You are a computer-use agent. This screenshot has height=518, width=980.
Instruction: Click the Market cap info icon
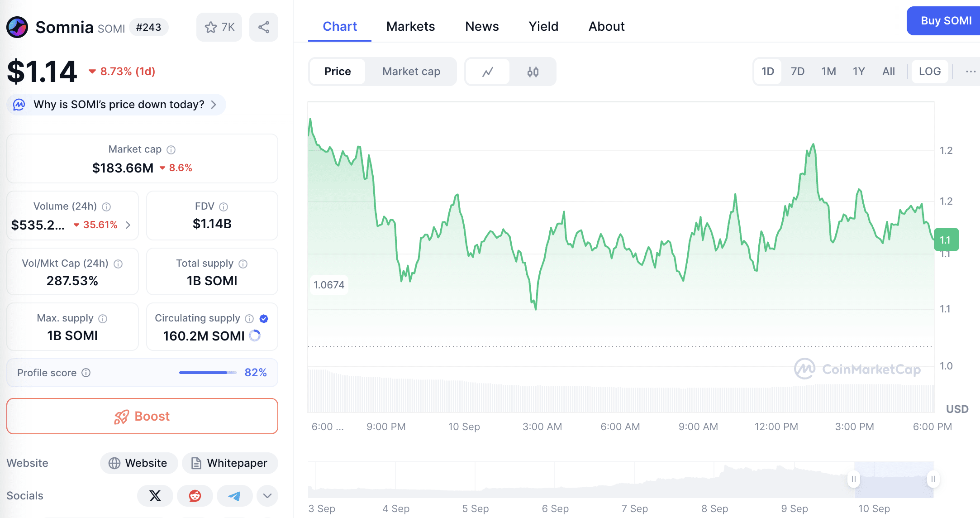(171, 149)
